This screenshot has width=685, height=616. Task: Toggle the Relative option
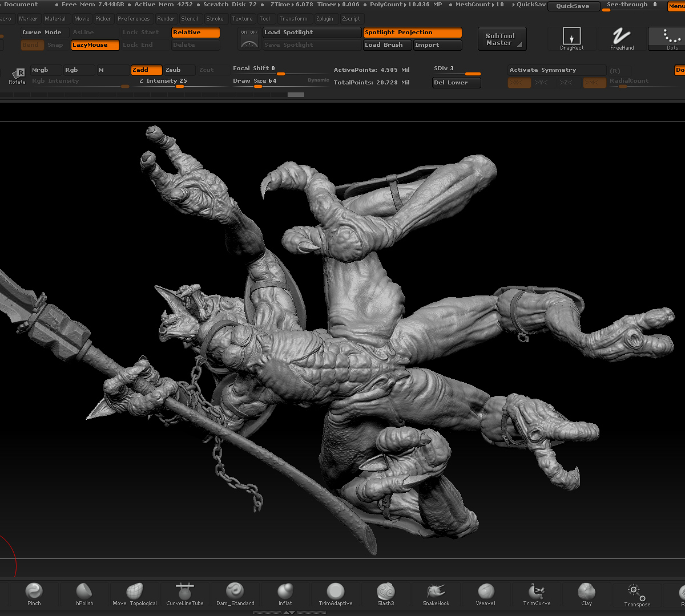[x=196, y=33]
